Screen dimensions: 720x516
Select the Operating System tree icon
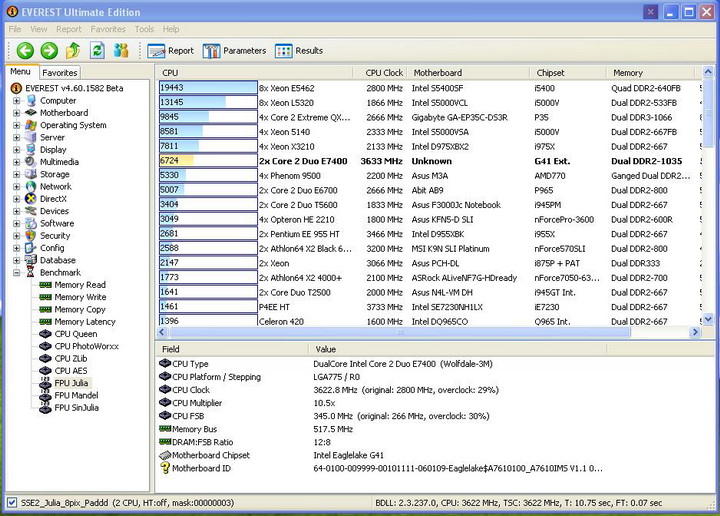point(31,125)
